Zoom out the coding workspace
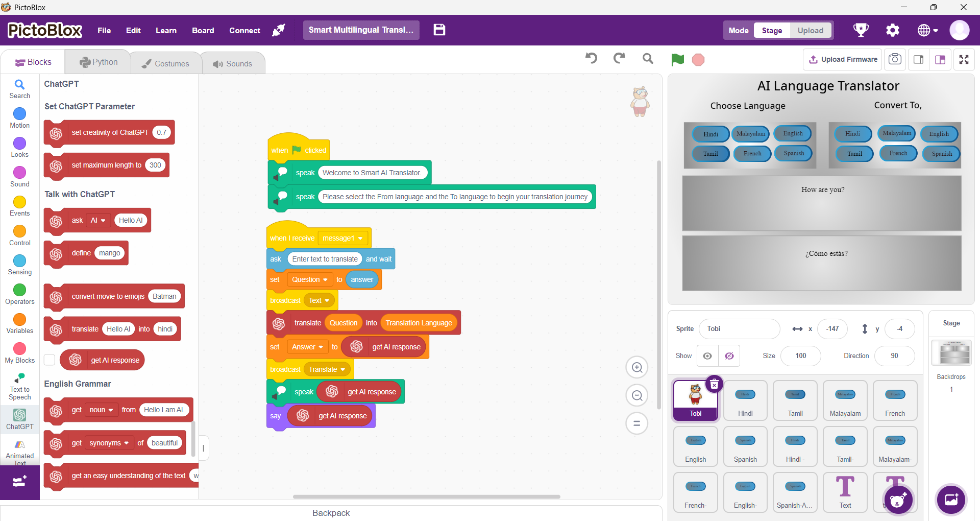 [x=637, y=395]
